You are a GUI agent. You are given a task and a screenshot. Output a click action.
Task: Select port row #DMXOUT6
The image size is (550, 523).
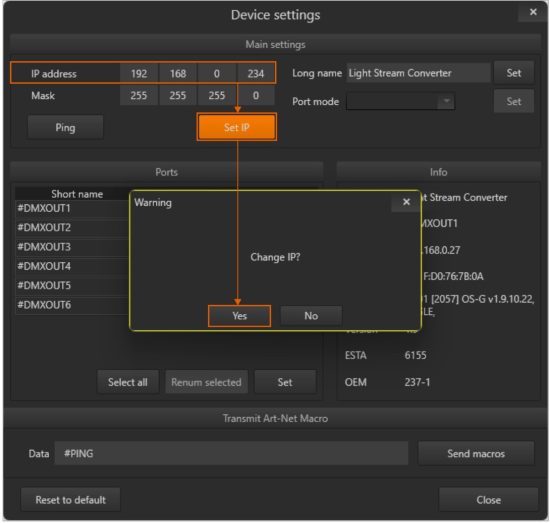73,305
